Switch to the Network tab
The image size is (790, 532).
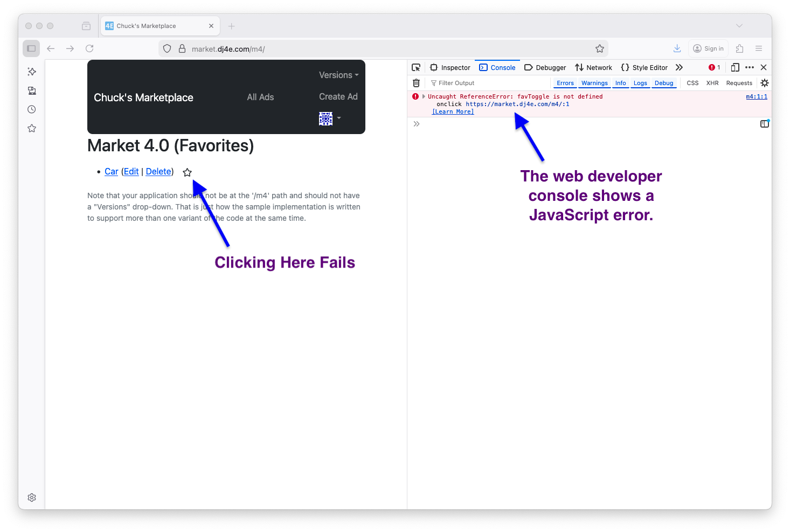(x=593, y=67)
